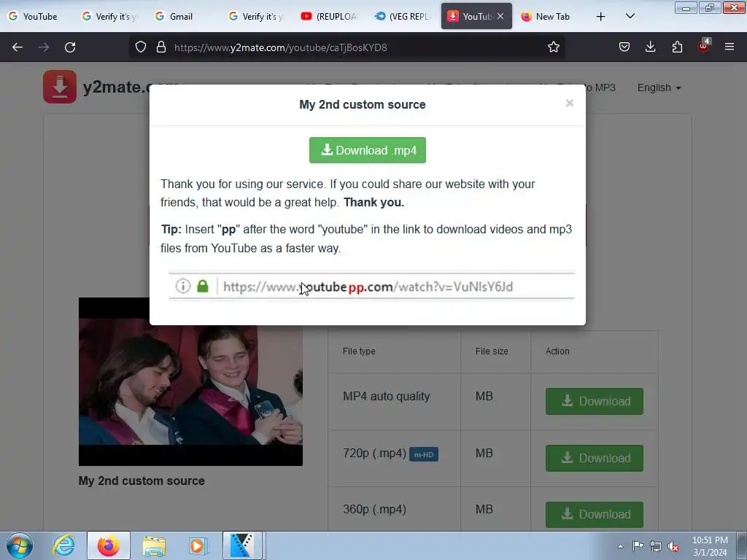Switch to the Gmail tab
This screenshot has width=747, height=560.
point(182,17)
